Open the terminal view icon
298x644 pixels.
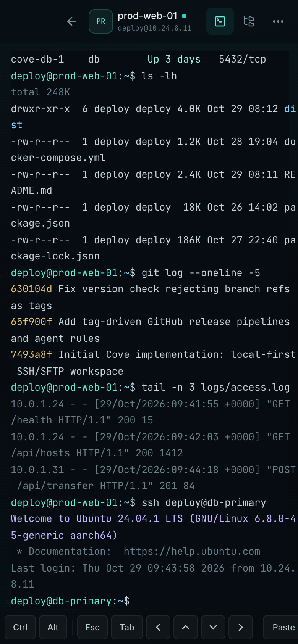tap(220, 21)
